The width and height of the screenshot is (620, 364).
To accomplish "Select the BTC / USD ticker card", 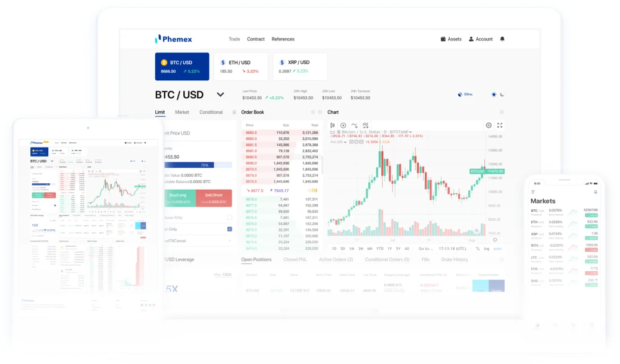I will coord(182,67).
